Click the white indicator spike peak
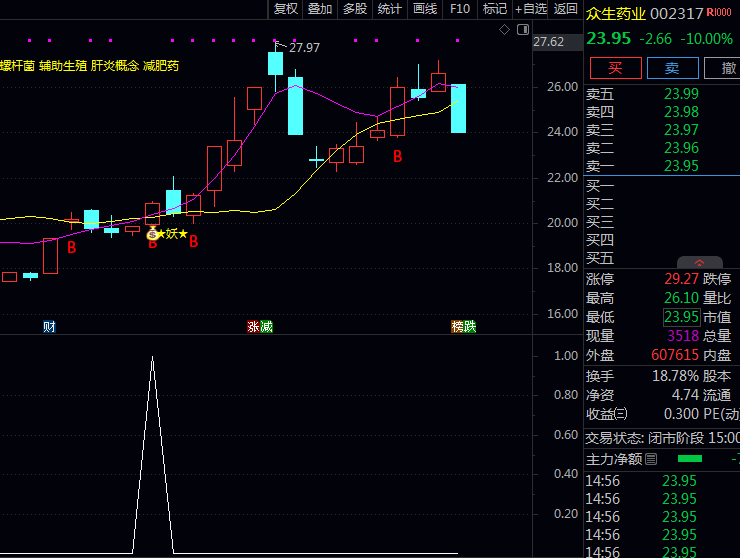The width and height of the screenshot is (740, 558). (x=152, y=358)
